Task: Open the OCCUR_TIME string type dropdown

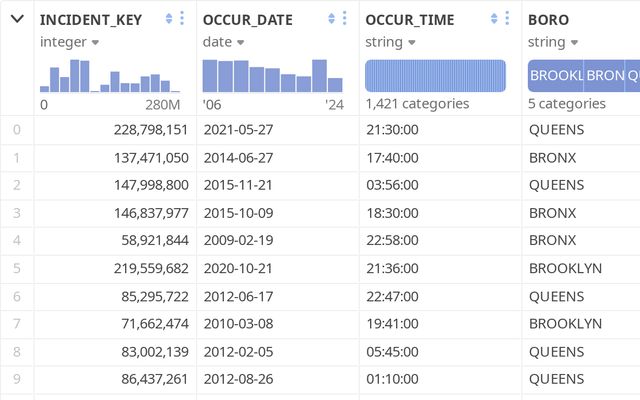Action: click(389, 42)
